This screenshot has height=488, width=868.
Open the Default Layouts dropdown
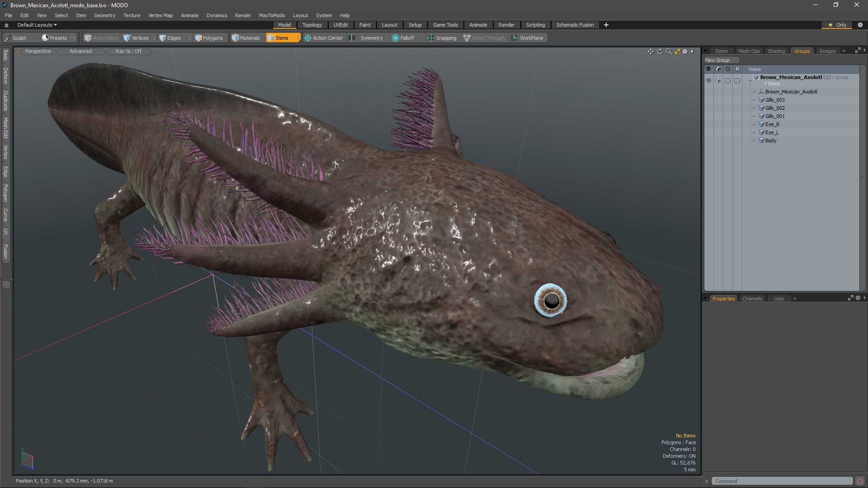coord(37,25)
